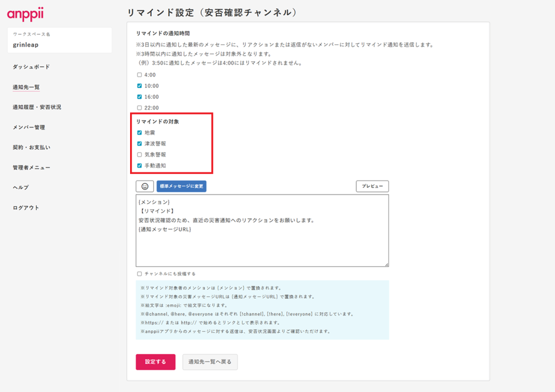Click the emoji smiley icon button
The image size is (555, 392).
click(145, 187)
